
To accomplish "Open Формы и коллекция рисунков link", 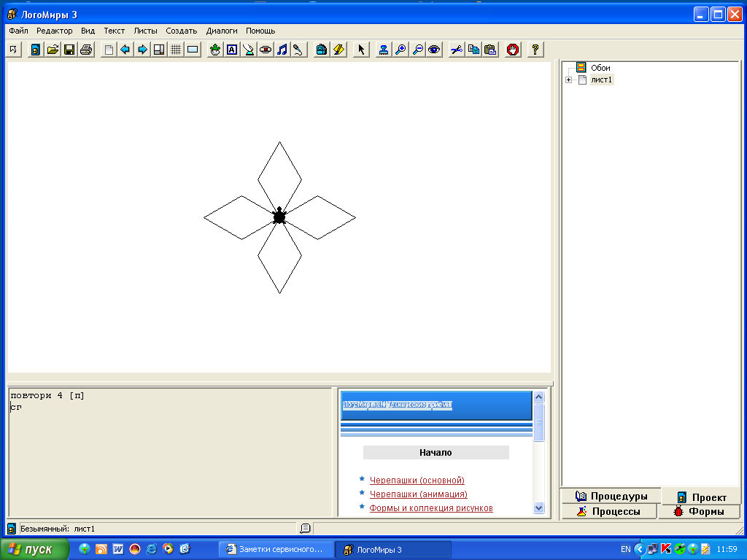I will [x=431, y=508].
